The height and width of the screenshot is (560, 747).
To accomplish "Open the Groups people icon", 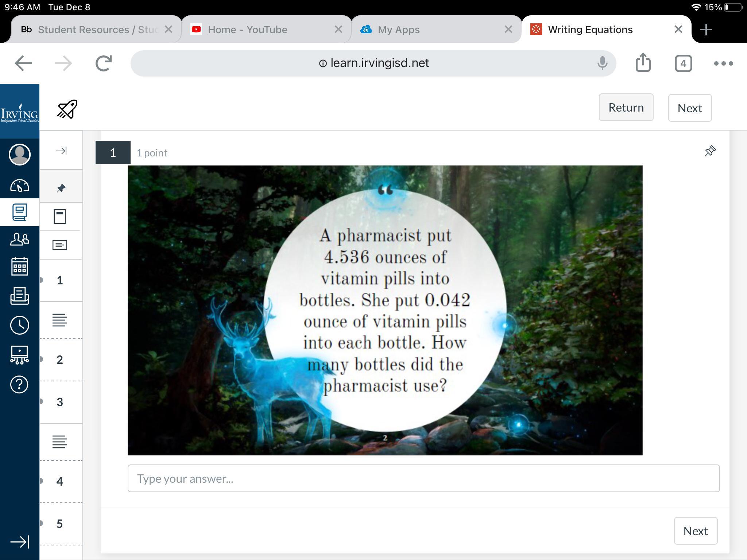I will (20, 239).
